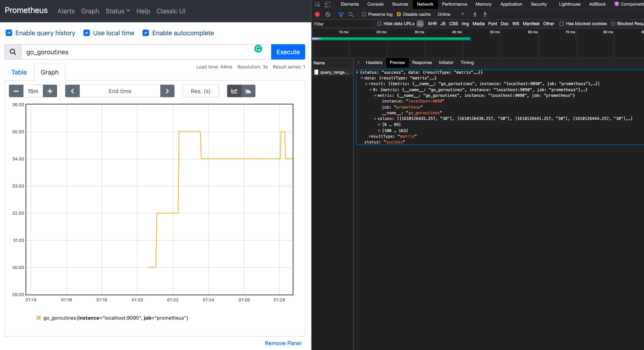Click the go_goroutines legend color swatch
The height and width of the screenshot is (350, 644).
click(38, 318)
